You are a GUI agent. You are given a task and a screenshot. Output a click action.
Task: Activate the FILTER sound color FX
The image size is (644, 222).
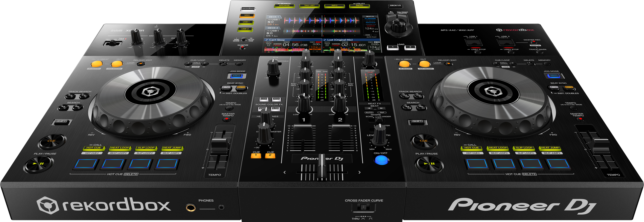coord(275,109)
